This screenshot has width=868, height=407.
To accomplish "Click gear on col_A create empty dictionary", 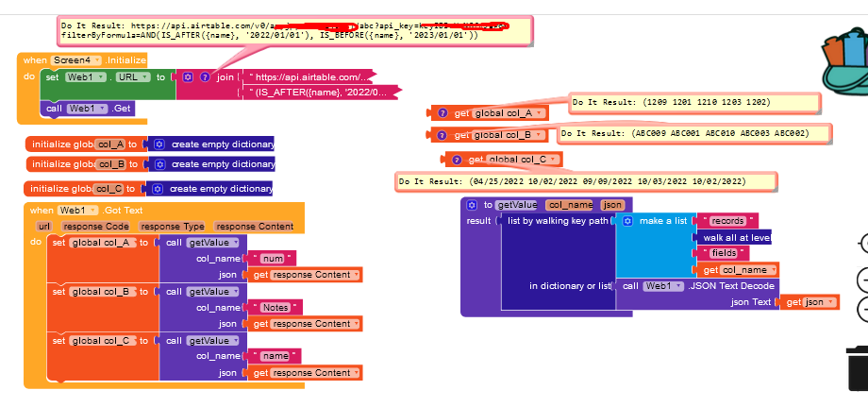I will pos(159,144).
